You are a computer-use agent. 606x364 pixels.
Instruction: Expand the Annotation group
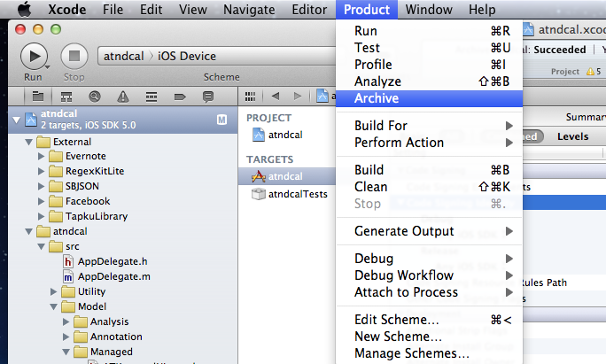point(66,337)
